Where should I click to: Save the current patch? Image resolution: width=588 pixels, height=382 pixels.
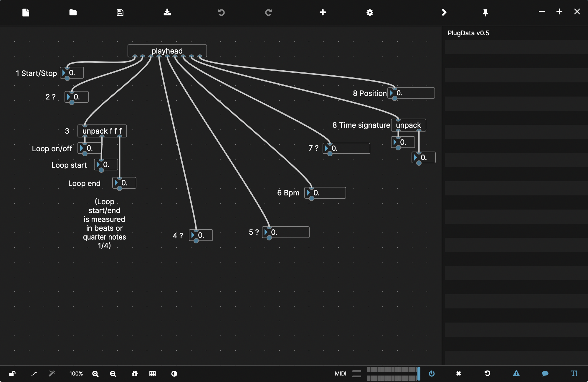coord(120,12)
